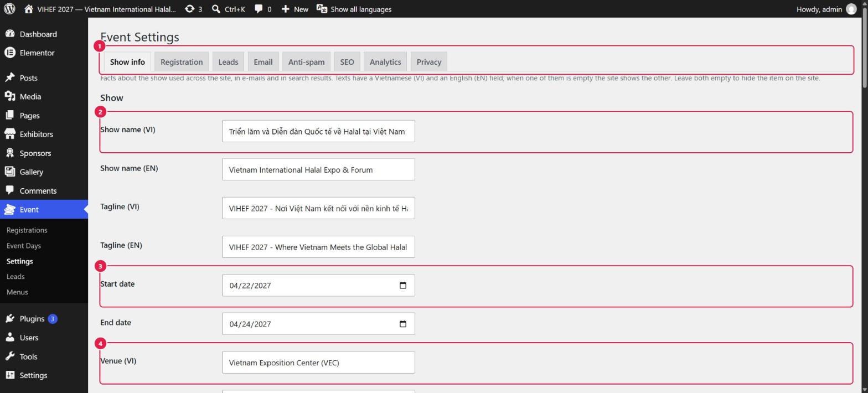Click the Users person icon

click(10, 337)
